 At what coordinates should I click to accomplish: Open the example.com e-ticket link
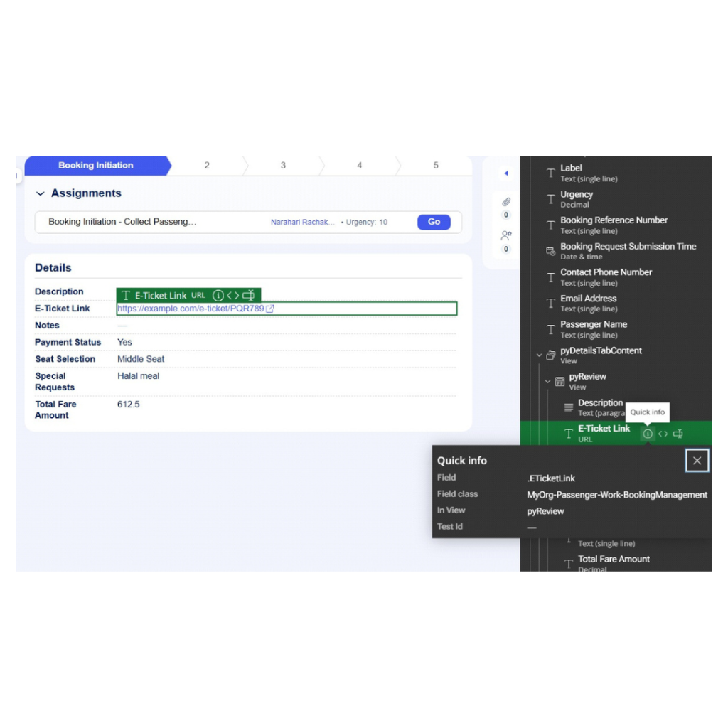coord(191,309)
